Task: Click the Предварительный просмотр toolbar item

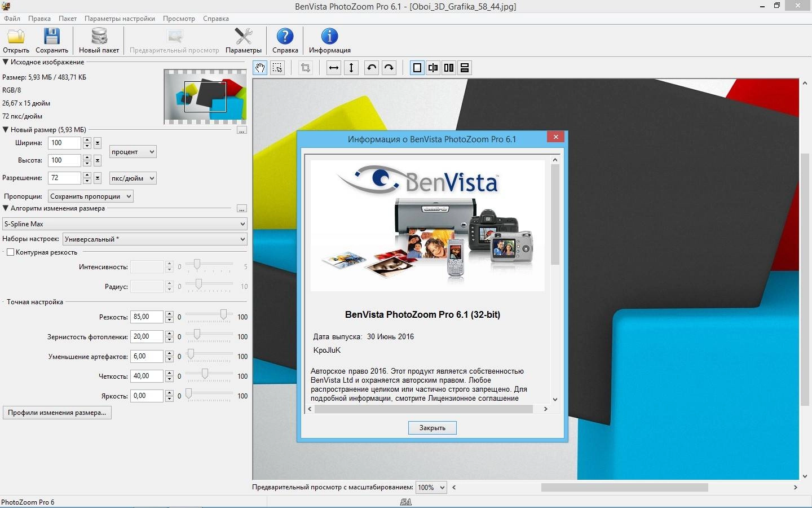Action: (174, 41)
